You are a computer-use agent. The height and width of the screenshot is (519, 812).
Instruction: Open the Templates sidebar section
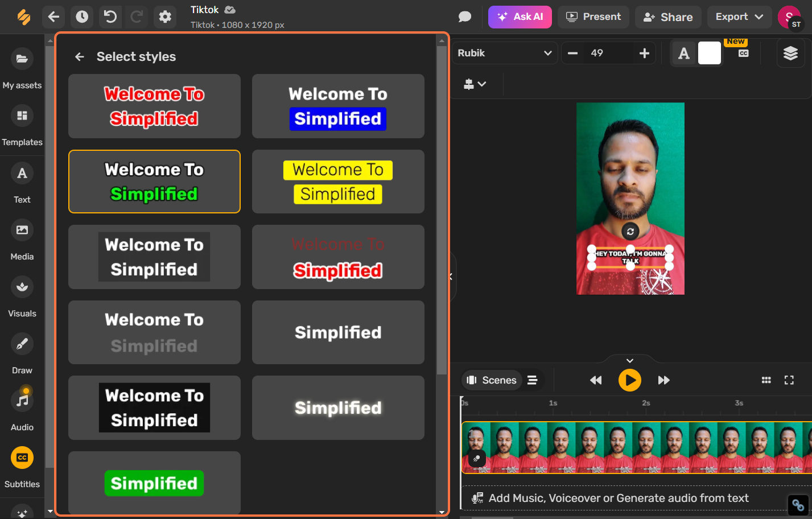pyautogui.click(x=22, y=125)
